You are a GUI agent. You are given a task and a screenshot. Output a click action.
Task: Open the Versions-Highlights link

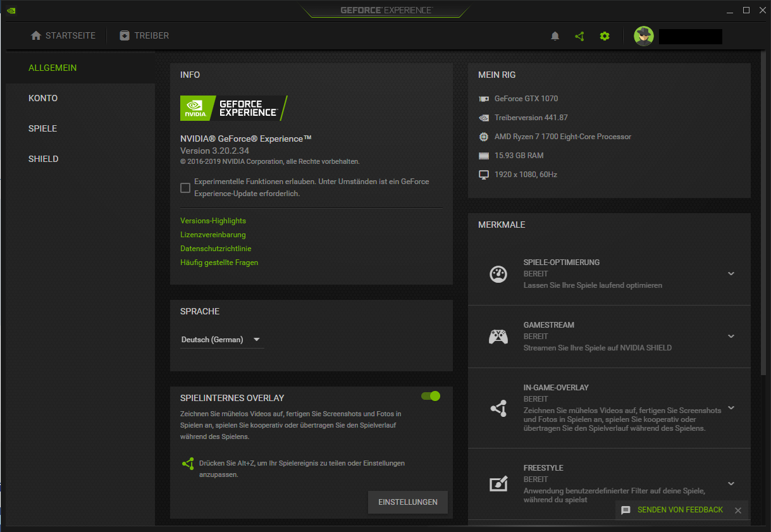click(x=213, y=221)
